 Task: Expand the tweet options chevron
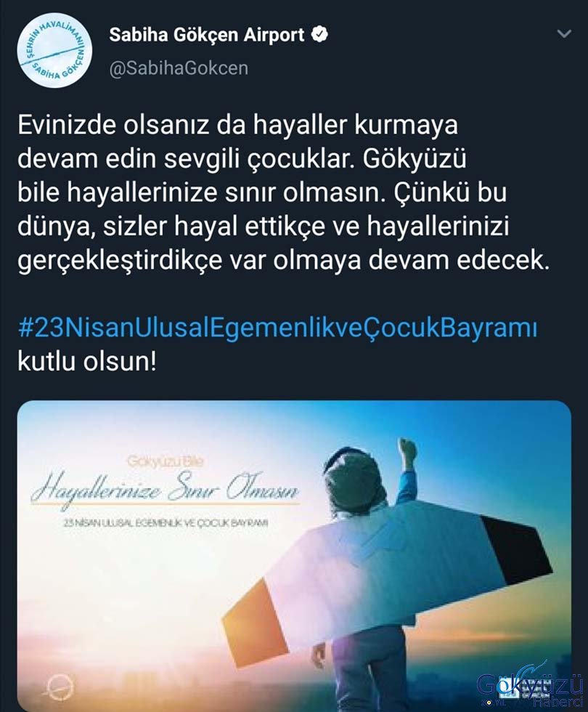563,33
